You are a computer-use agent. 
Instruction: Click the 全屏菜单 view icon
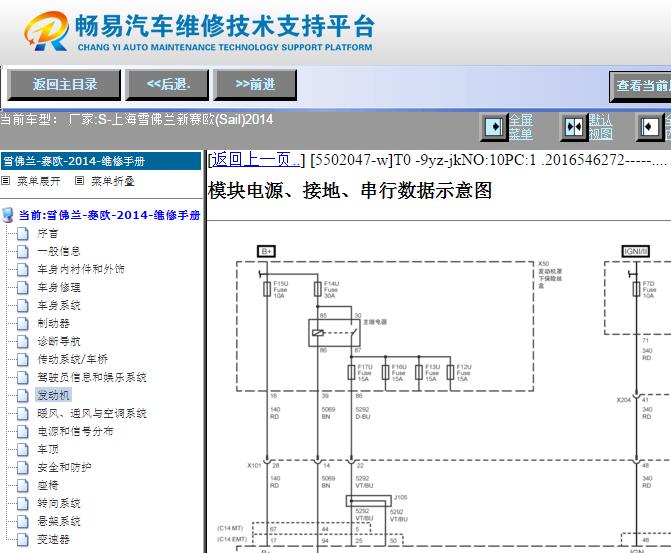pyautogui.click(x=494, y=127)
